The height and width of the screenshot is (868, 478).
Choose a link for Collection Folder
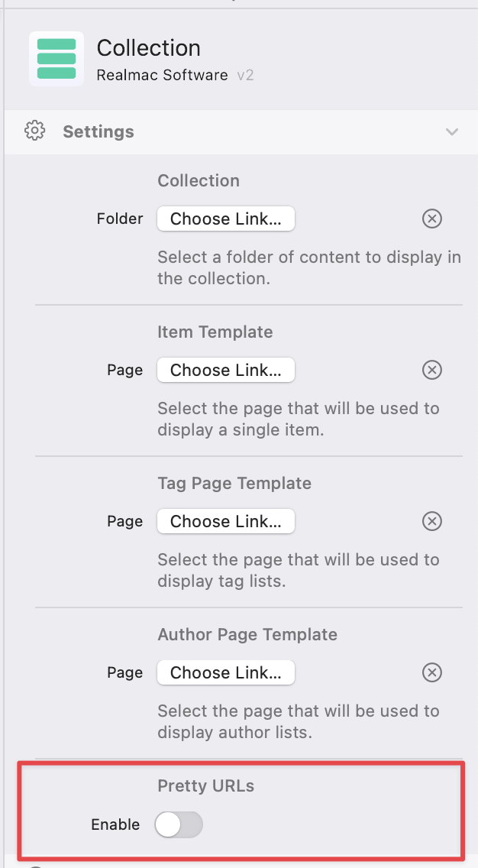[226, 219]
